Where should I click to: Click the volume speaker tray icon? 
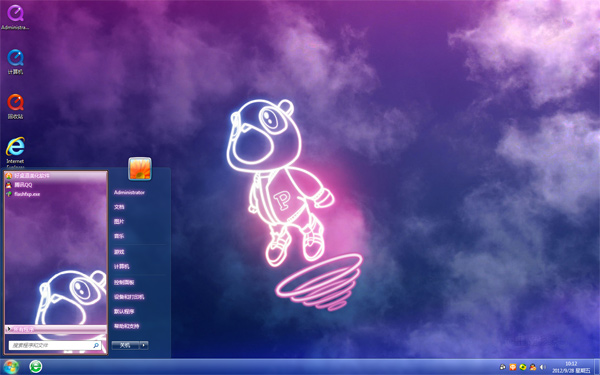(543, 367)
